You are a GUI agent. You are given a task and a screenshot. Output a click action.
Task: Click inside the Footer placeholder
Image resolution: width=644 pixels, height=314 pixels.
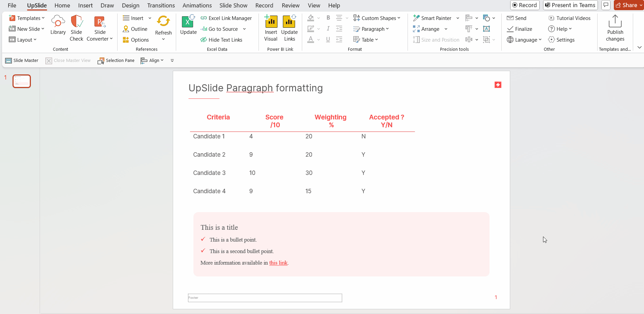[265, 298]
